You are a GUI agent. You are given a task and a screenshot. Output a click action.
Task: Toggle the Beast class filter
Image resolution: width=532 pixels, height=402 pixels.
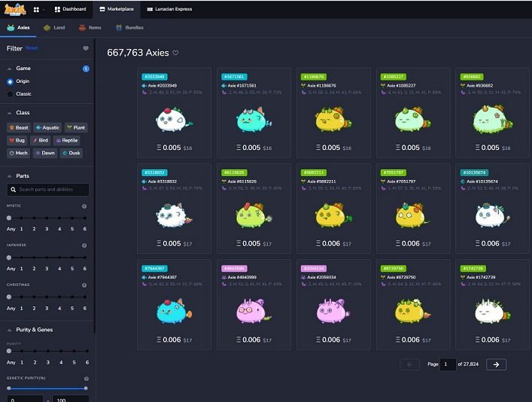(x=19, y=128)
